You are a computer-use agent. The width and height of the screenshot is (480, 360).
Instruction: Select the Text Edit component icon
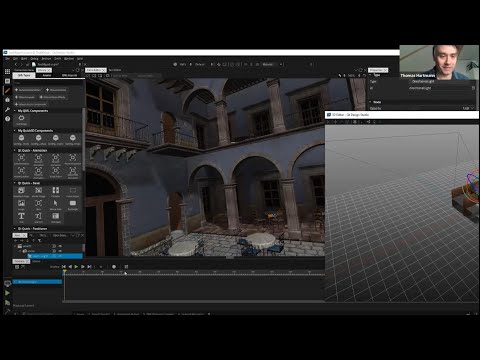point(39,217)
